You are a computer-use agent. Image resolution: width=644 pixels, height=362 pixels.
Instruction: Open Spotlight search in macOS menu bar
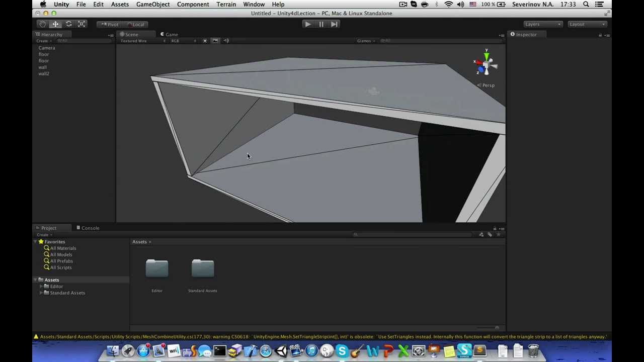pyautogui.click(x=586, y=5)
